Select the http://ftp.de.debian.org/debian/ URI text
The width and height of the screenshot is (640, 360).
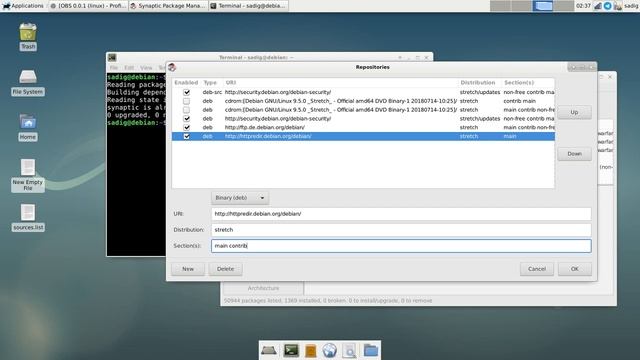(x=264, y=127)
